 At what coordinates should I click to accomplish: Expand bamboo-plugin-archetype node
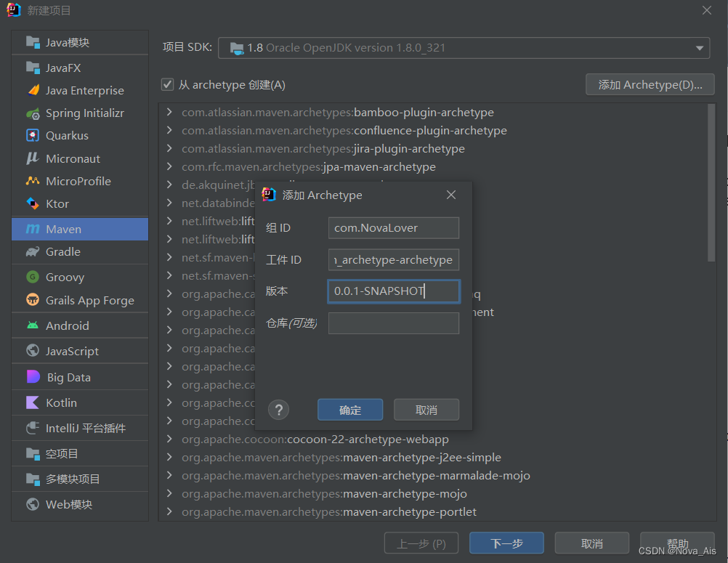pyautogui.click(x=169, y=112)
